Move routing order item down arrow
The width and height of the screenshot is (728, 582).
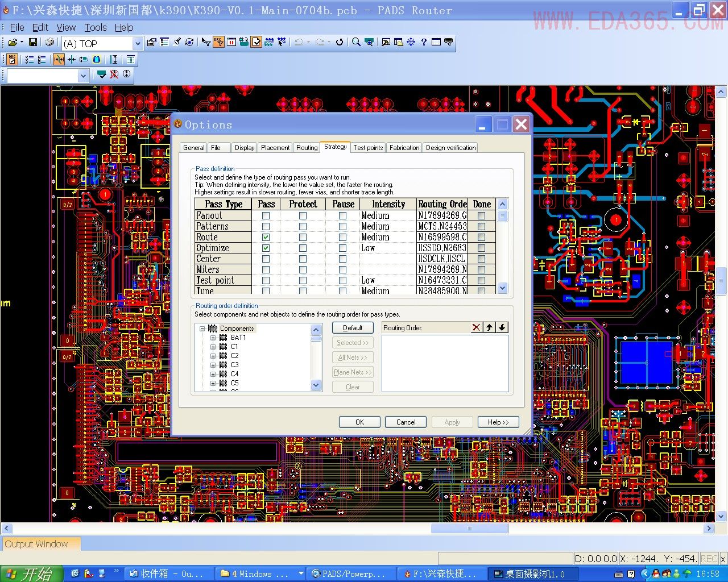[x=502, y=327]
